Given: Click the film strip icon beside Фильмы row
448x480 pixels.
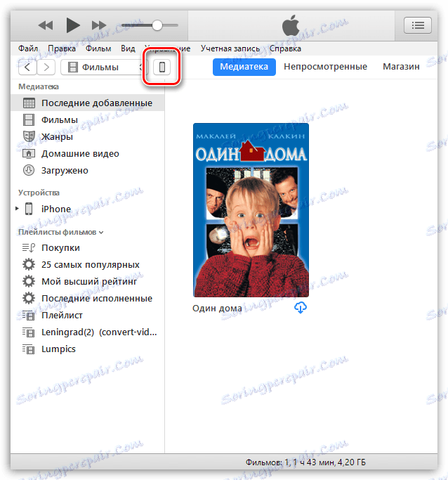Looking at the screenshot, I should coord(29,119).
